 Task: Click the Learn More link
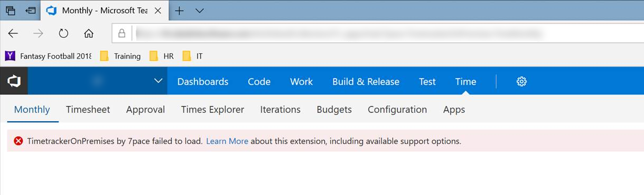[x=227, y=141]
